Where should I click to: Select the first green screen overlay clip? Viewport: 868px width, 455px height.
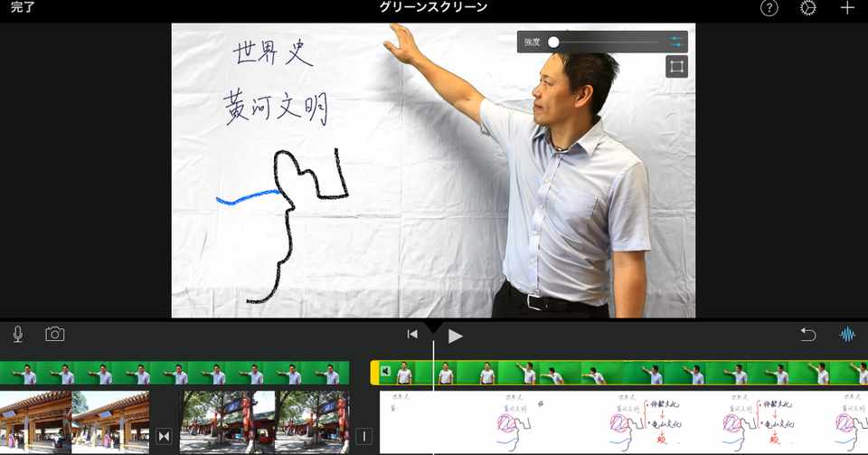(175, 373)
